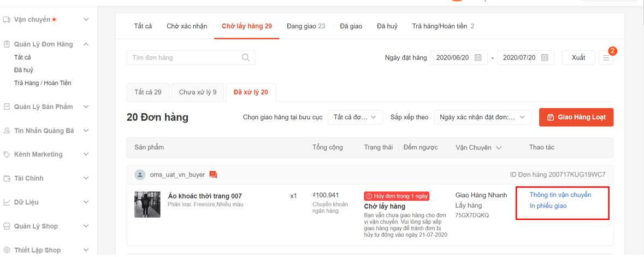Open the Tất cả đơn post office dropdown
Viewport: 644px width, 257px height.
click(355, 117)
